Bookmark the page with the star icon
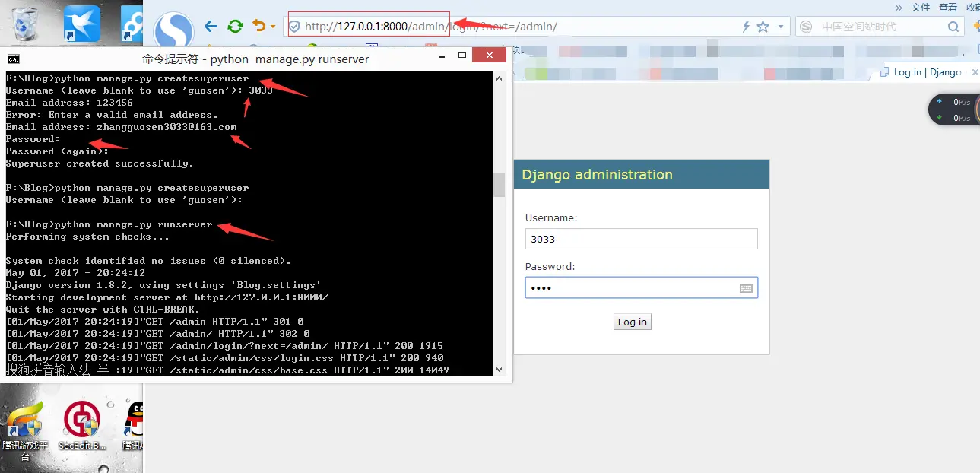980x473 pixels. [763, 27]
